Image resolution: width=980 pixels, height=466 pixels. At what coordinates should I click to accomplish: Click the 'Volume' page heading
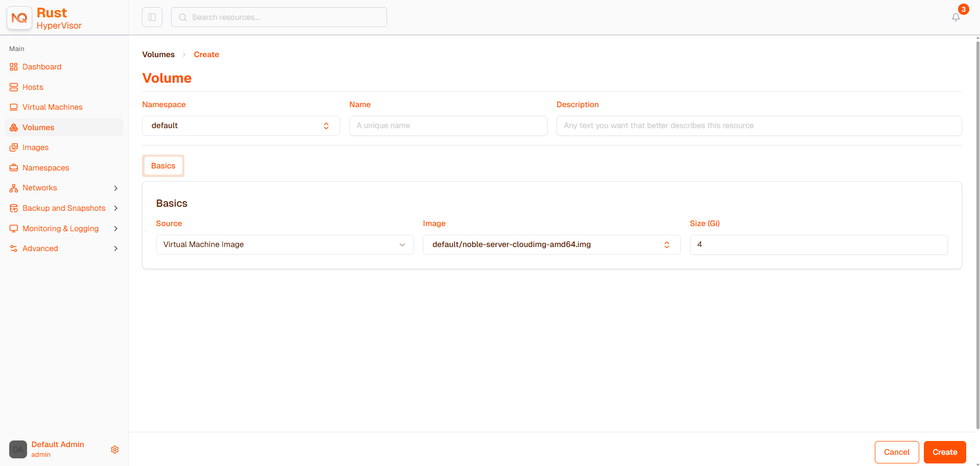167,78
